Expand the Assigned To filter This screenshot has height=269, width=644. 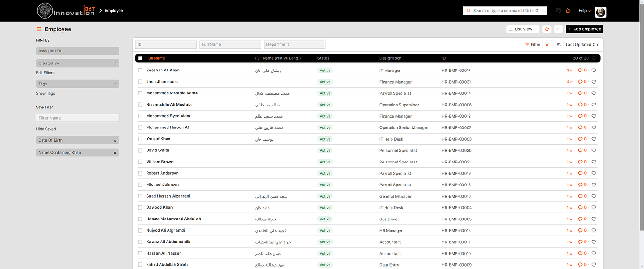click(x=77, y=50)
